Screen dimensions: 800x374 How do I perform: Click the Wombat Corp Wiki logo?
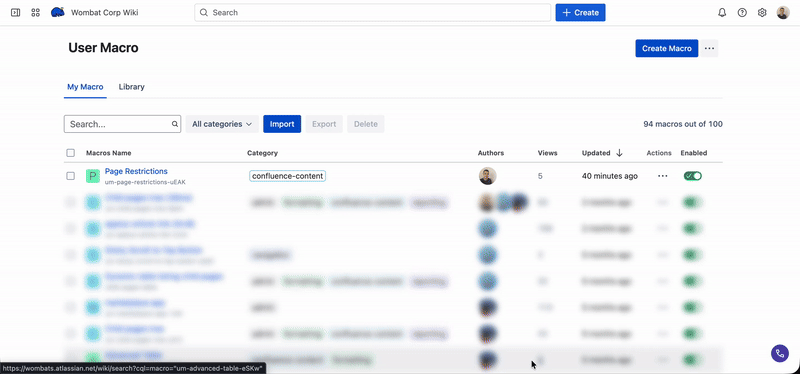coord(58,12)
